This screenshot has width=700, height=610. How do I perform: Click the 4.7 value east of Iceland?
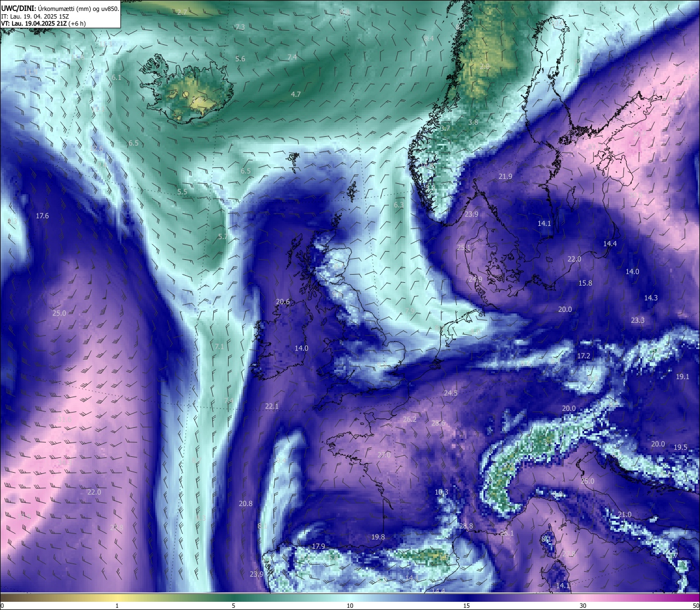296,95
